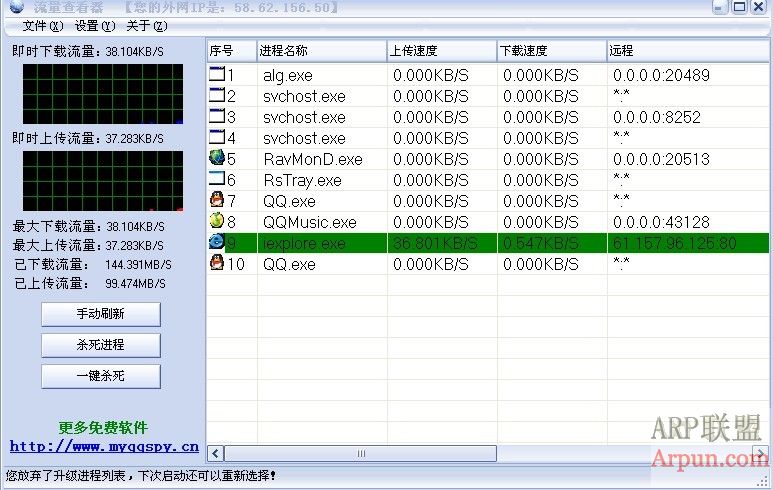Open the 设置 menu
Screen dimensions: 773x490
pyautogui.click(x=95, y=26)
